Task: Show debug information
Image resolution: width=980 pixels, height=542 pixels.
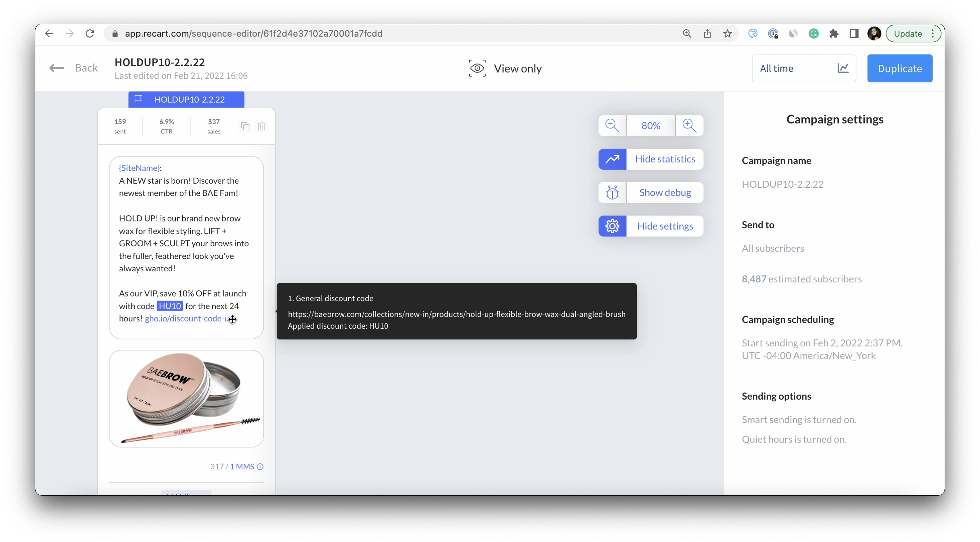Action: pyautogui.click(x=665, y=192)
